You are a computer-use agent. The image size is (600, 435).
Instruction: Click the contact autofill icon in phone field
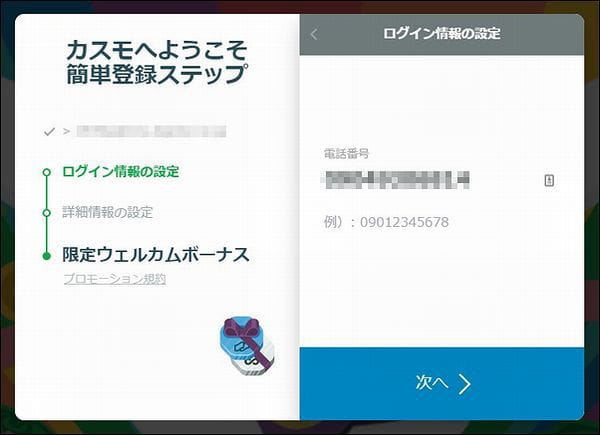549,180
